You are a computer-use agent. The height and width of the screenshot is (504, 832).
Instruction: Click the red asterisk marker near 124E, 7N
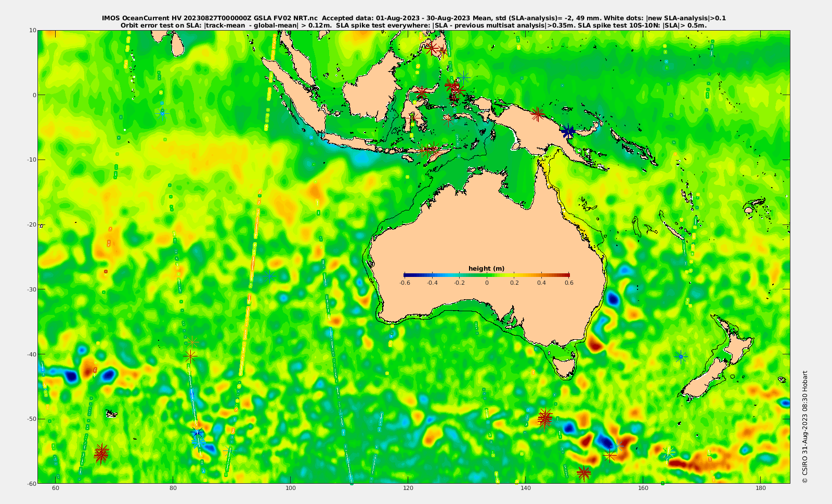[x=431, y=49]
